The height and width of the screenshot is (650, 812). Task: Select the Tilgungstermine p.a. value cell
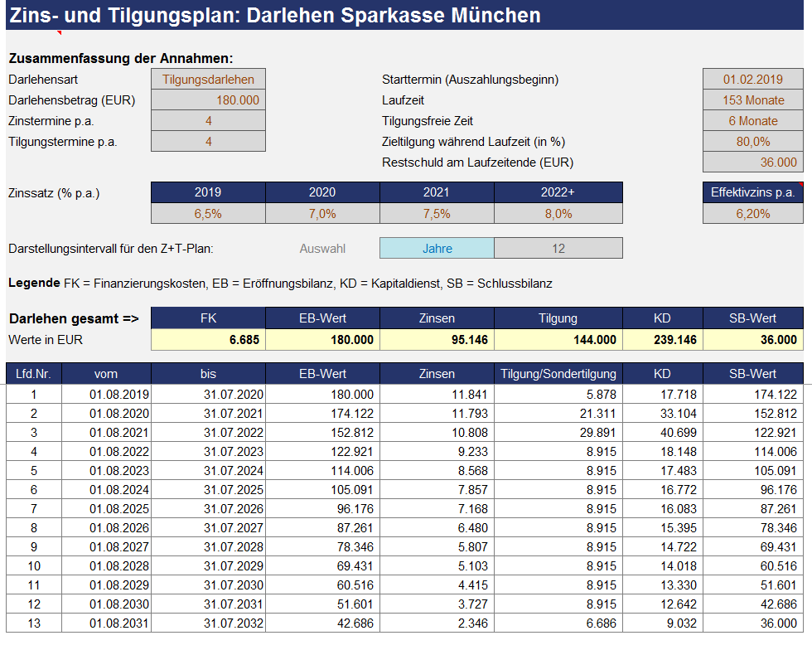tap(209, 142)
